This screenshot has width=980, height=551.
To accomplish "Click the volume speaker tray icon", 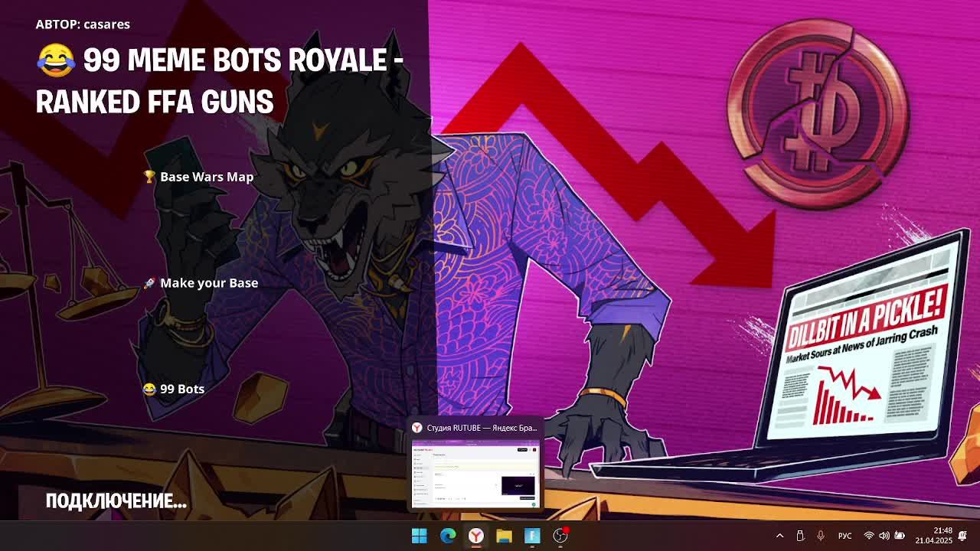I will 884,536.
